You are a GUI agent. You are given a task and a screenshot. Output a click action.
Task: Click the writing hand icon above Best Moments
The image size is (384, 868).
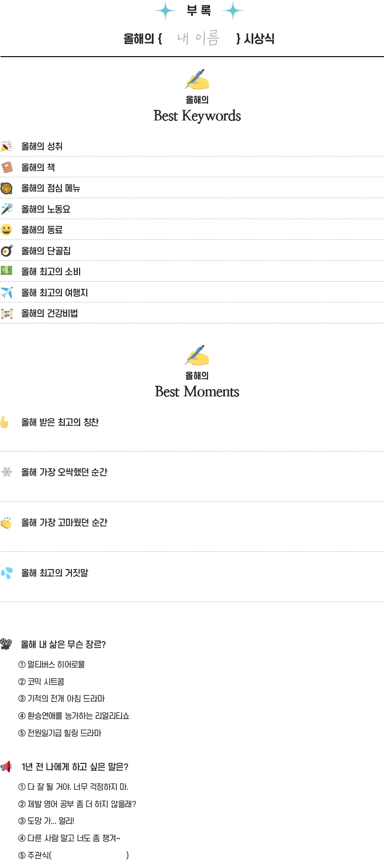(197, 355)
